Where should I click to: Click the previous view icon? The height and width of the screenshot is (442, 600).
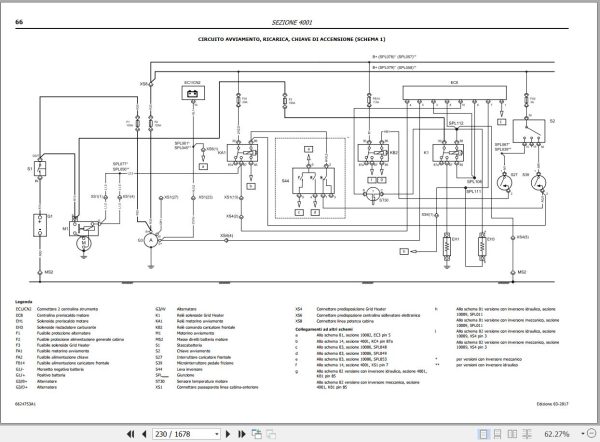coord(256,434)
